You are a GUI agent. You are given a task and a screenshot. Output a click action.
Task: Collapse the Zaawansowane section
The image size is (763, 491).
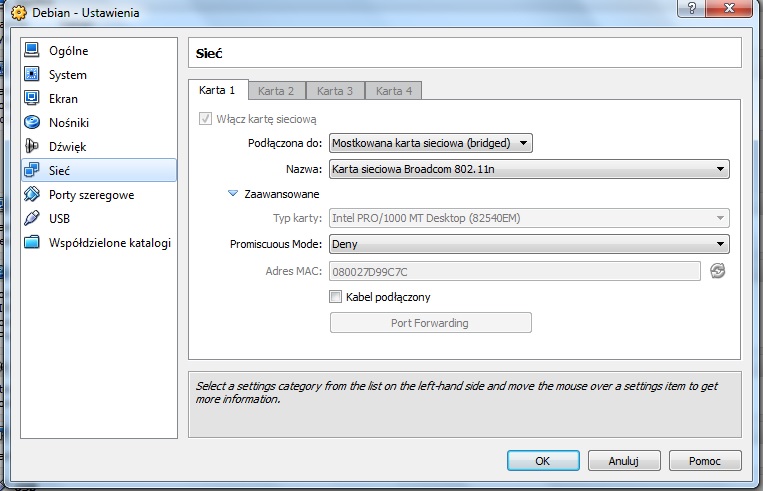pyautogui.click(x=233, y=194)
